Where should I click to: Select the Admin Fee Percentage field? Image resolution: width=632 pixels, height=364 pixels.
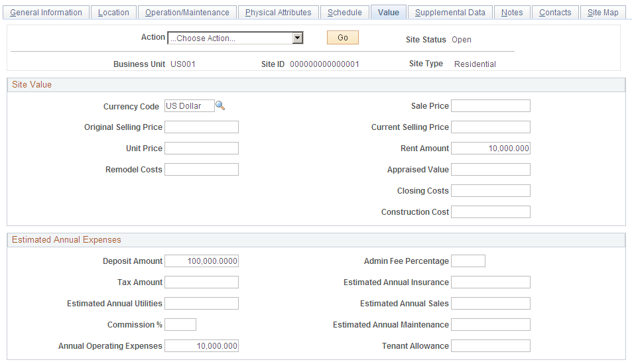tap(468, 261)
